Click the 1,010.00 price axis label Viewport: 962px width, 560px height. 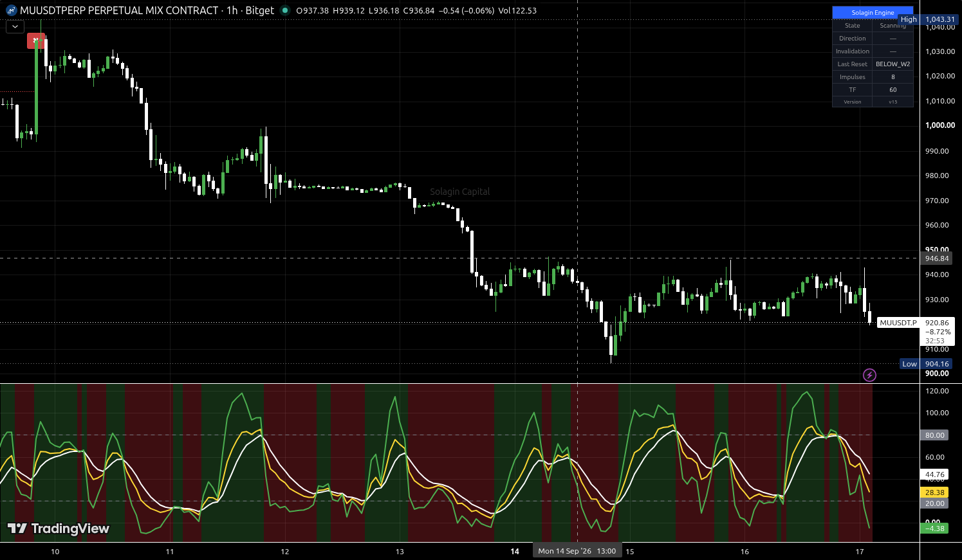pyautogui.click(x=939, y=101)
